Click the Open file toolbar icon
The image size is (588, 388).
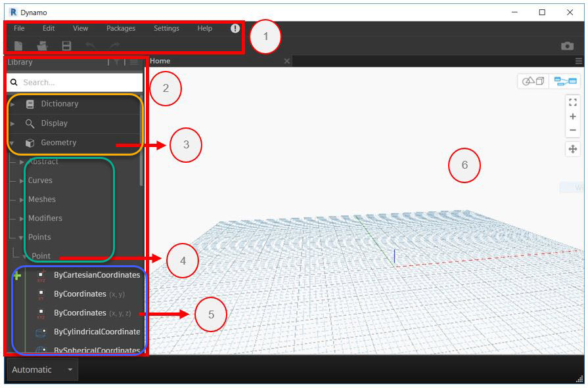pos(42,46)
